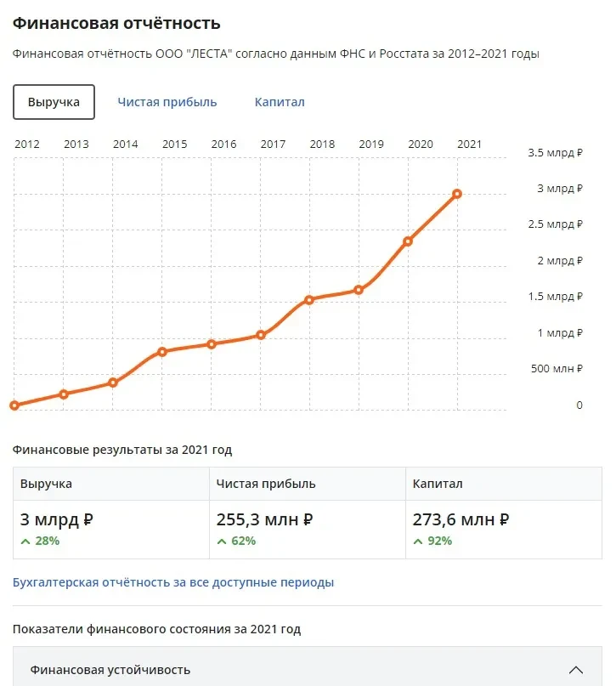Image resolution: width=616 pixels, height=686 pixels.
Task: Click the third chart marker for 2014
Action: tap(113, 383)
